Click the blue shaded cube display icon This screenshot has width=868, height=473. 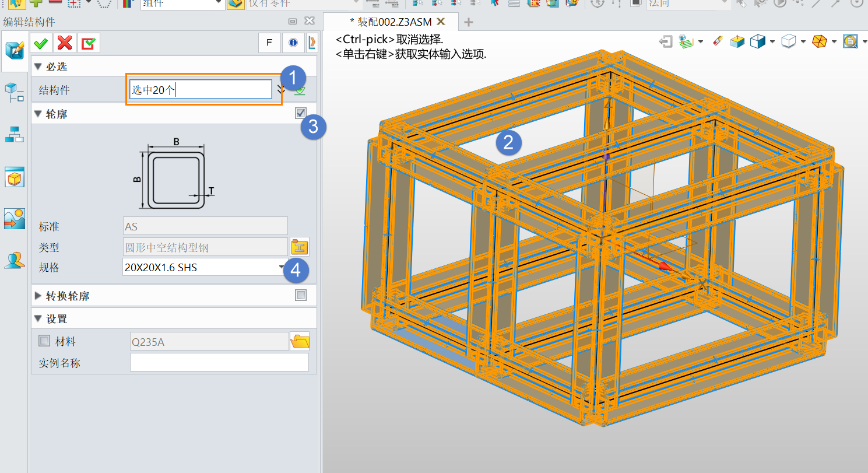click(757, 41)
